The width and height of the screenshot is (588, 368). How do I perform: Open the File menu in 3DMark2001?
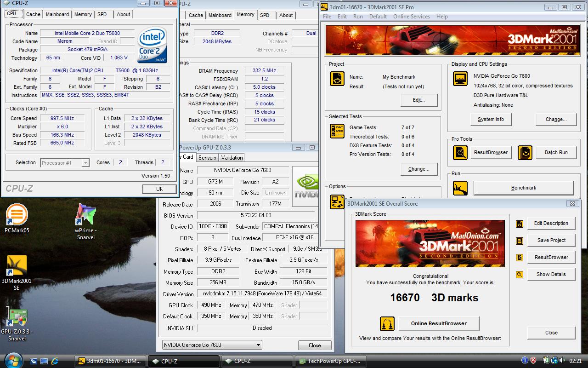tap(327, 17)
